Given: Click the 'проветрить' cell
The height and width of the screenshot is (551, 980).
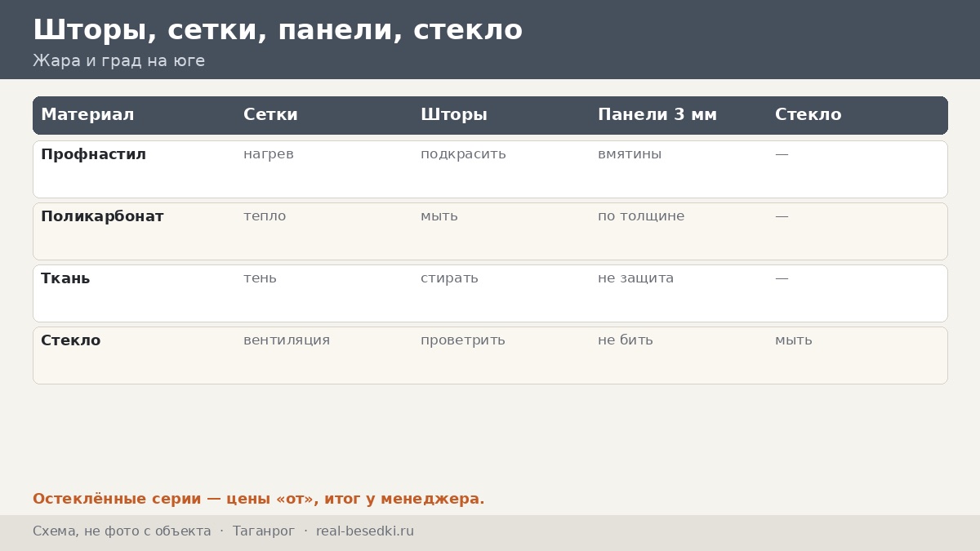Looking at the screenshot, I should [x=463, y=340].
